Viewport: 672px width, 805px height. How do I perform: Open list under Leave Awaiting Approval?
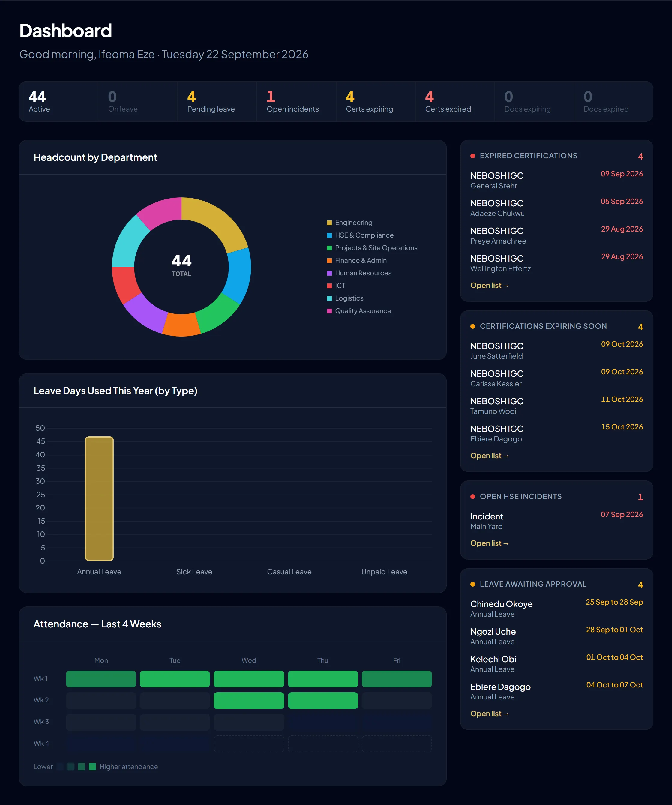(489, 714)
